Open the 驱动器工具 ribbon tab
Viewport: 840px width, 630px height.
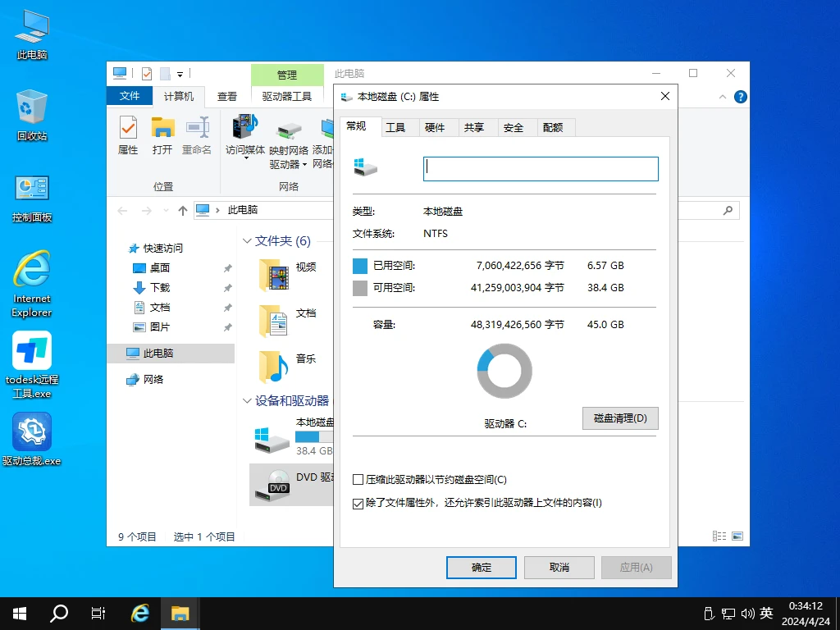[x=286, y=97]
